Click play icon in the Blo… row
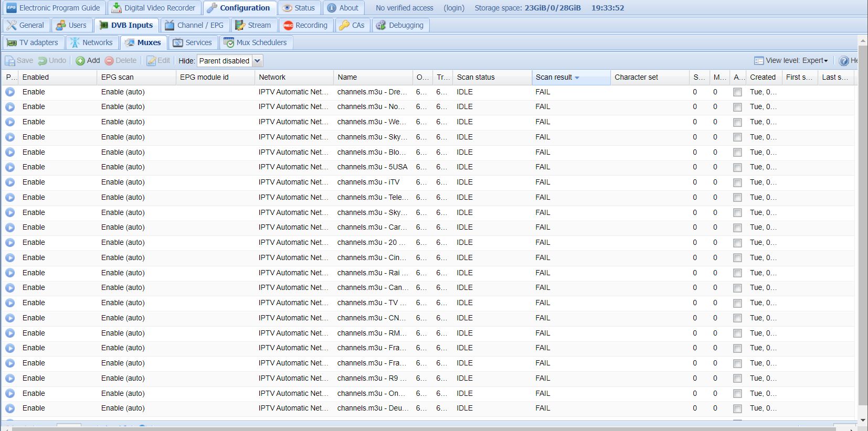868x431 pixels. point(10,153)
